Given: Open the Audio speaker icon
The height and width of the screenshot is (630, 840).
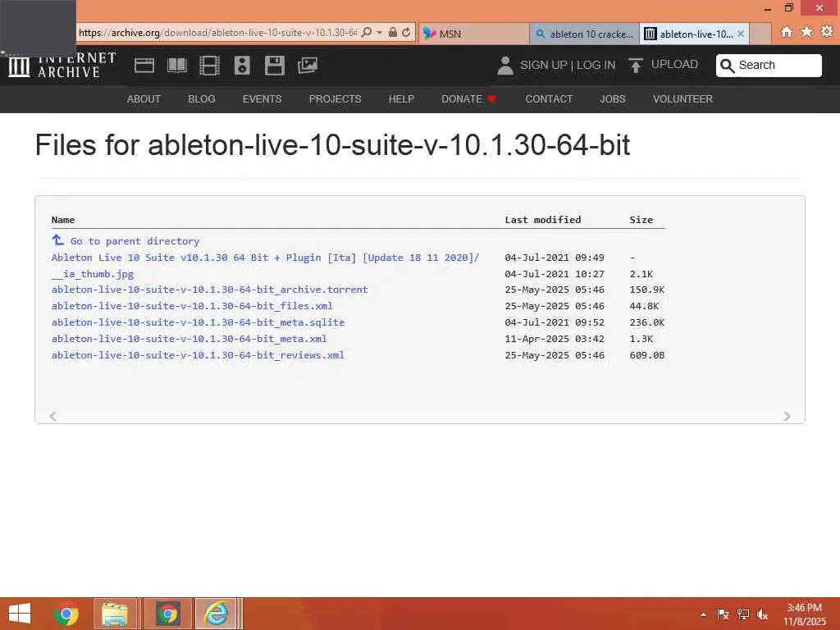Looking at the screenshot, I should (x=242, y=66).
